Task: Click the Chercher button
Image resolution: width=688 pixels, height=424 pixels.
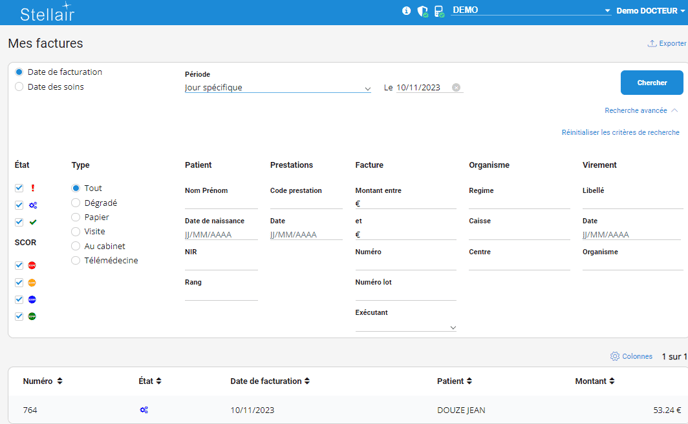Action: [652, 83]
